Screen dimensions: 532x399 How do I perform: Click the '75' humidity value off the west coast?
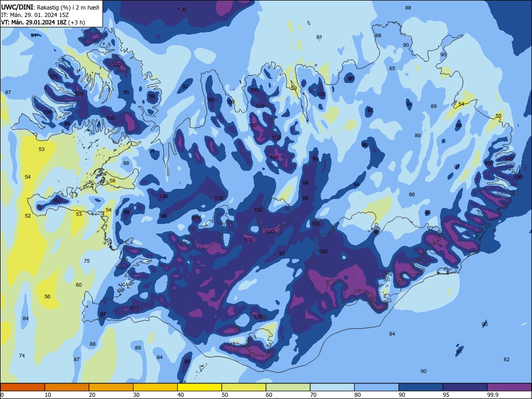click(x=87, y=261)
